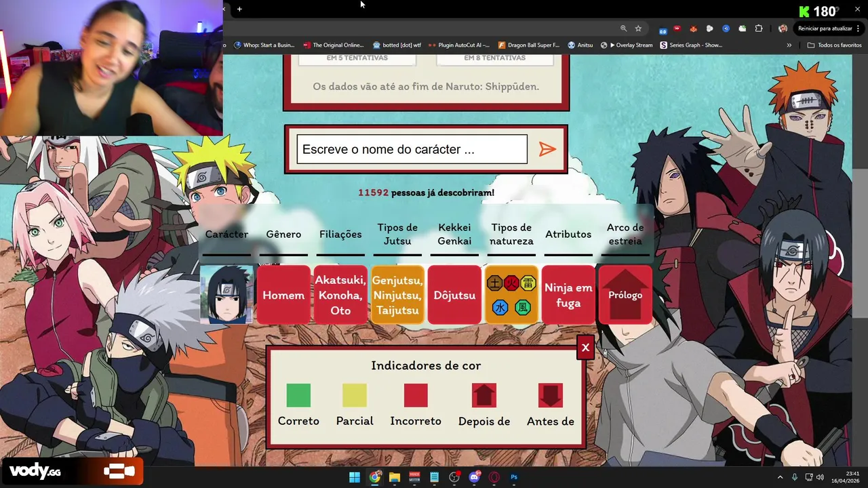Open OBS Studio from the taskbar

tap(454, 477)
